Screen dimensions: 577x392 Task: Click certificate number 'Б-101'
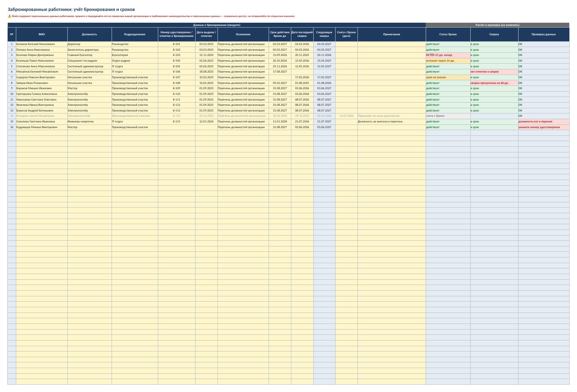177,44
